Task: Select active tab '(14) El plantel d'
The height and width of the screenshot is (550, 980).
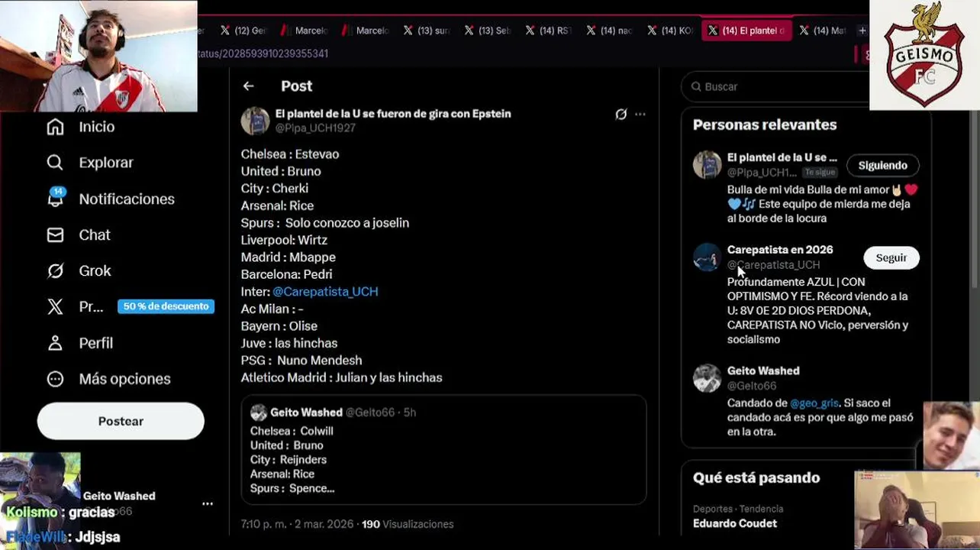Action: click(x=746, y=31)
